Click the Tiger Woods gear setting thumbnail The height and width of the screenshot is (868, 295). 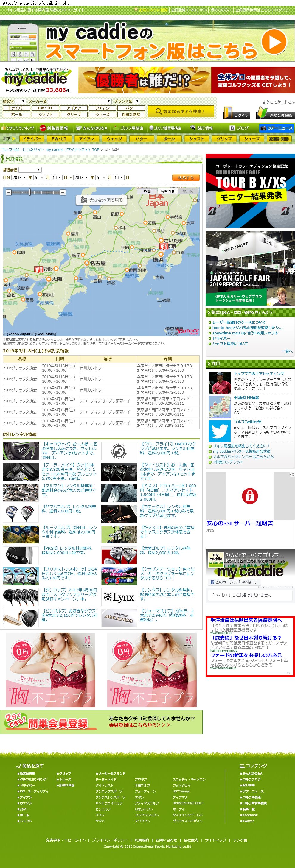click(220, 382)
